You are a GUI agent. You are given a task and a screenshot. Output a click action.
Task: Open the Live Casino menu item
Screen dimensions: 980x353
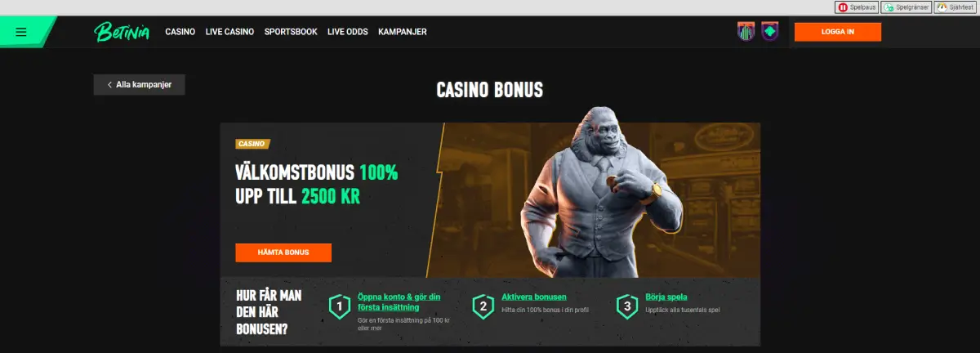point(229,32)
